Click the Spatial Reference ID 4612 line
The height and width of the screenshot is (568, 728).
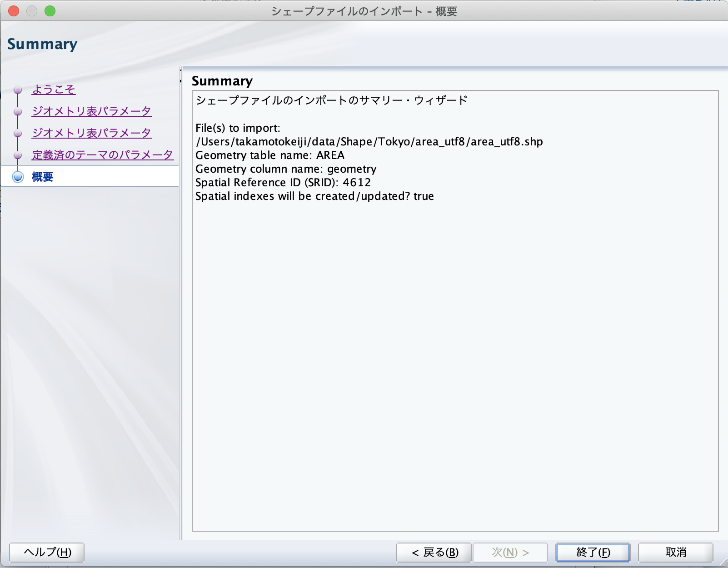tap(283, 183)
